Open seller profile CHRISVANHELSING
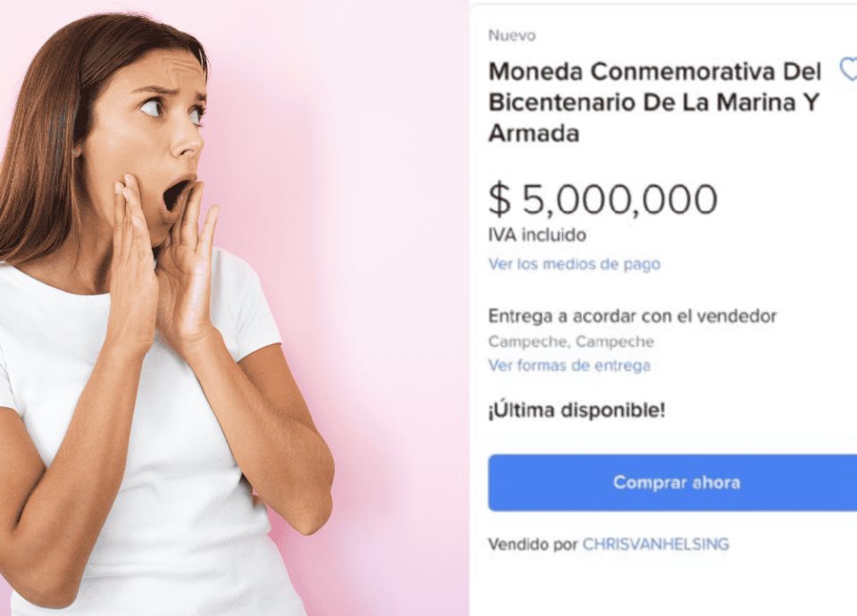 pyautogui.click(x=655, y=544)
